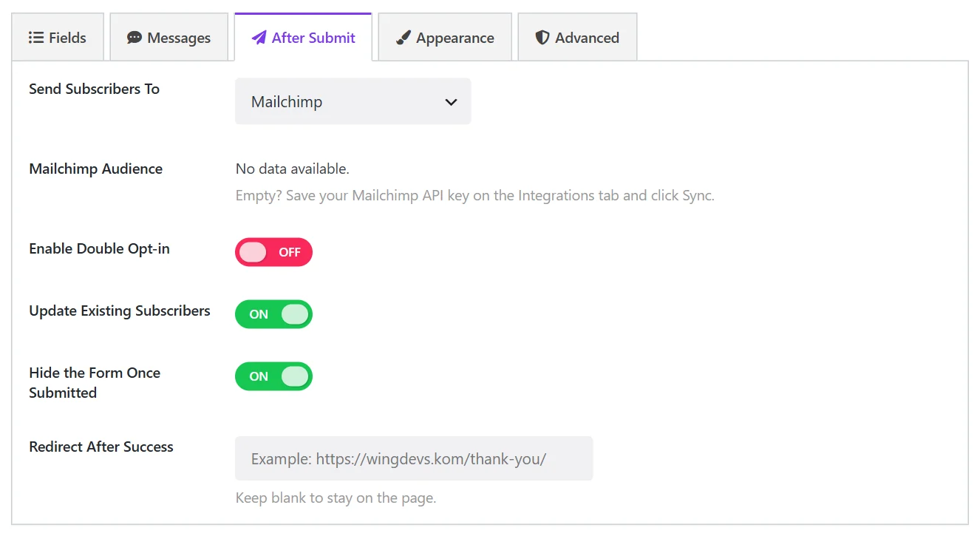Click the Hide the Form Once Submitted label
Viewport: 980px width, 536px height.
coord(95,382)
